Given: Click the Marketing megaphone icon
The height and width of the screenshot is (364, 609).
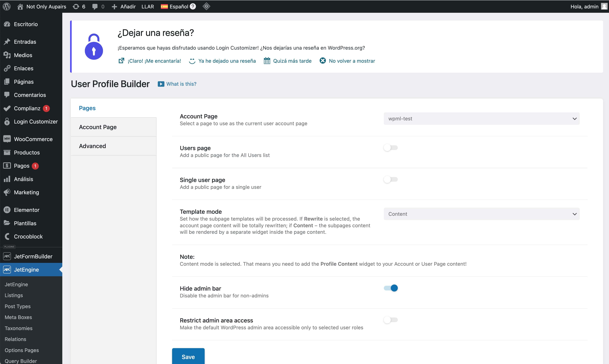Looking at the screenshot, I should (x=7, y=192).
